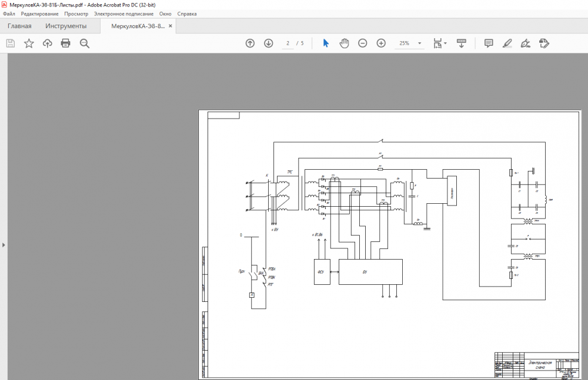
Task: Close the МеркуловКА document tab
Action: (x=171, y=26)
